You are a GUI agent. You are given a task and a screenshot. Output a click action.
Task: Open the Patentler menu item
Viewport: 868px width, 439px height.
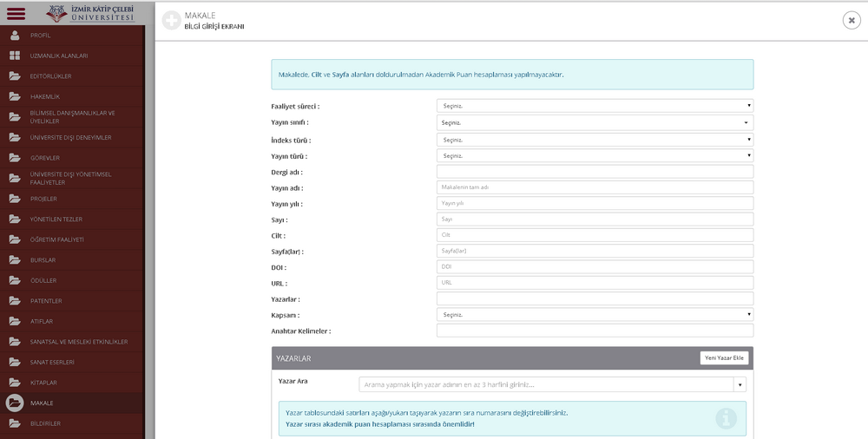pos(46,301)
